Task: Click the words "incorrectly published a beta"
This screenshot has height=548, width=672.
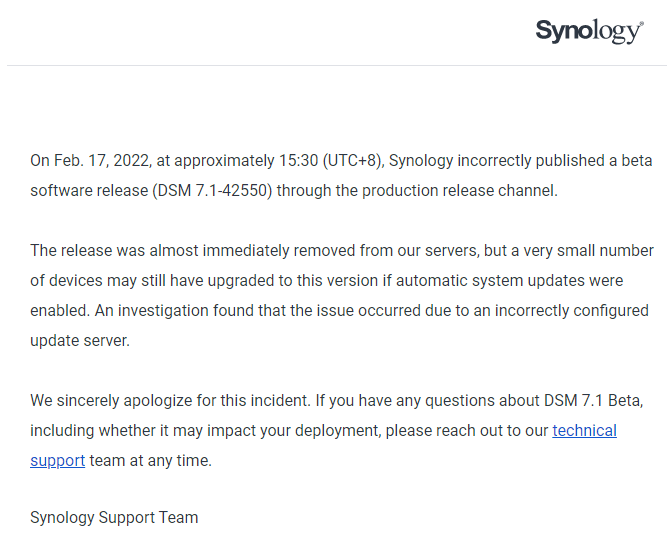Action: tap(555, 161)
